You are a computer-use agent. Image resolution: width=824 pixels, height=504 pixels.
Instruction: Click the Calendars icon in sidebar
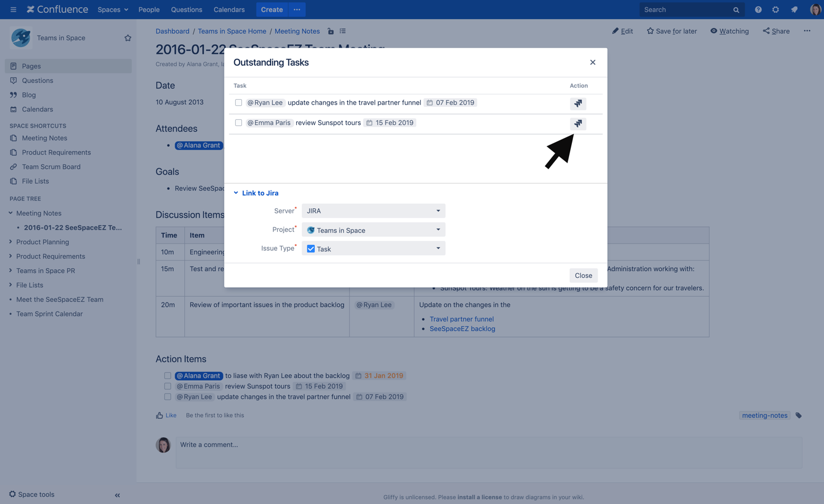pos(13,110)
